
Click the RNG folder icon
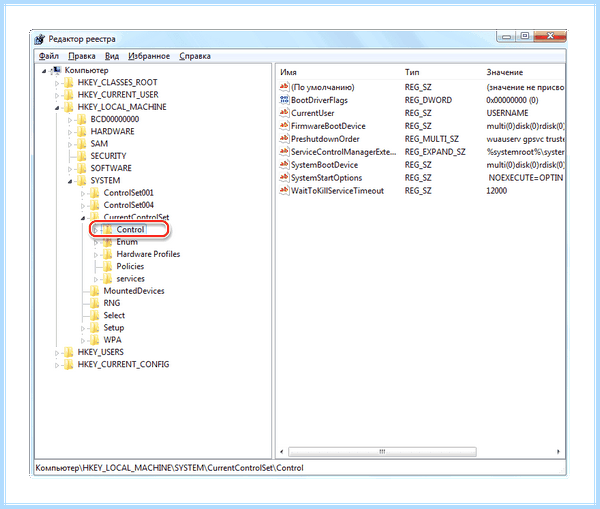94,303
